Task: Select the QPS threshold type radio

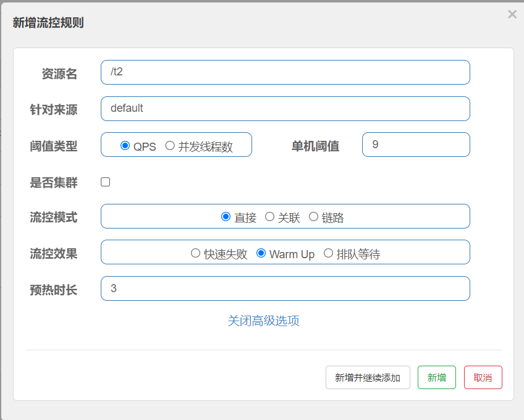Action: pyautogui.click(x=125, y=146)
